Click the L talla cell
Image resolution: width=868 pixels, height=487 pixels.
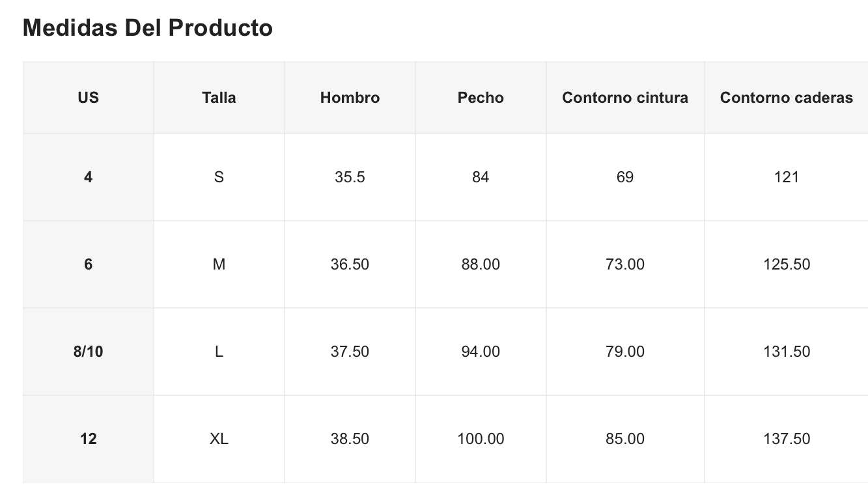coord(219,352)
